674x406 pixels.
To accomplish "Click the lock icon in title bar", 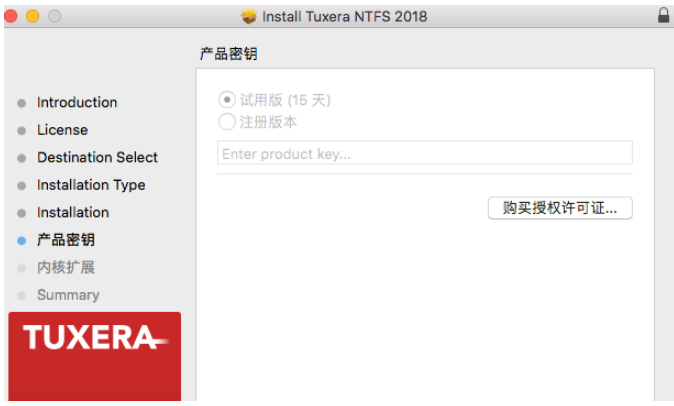I will pos(664,16).
